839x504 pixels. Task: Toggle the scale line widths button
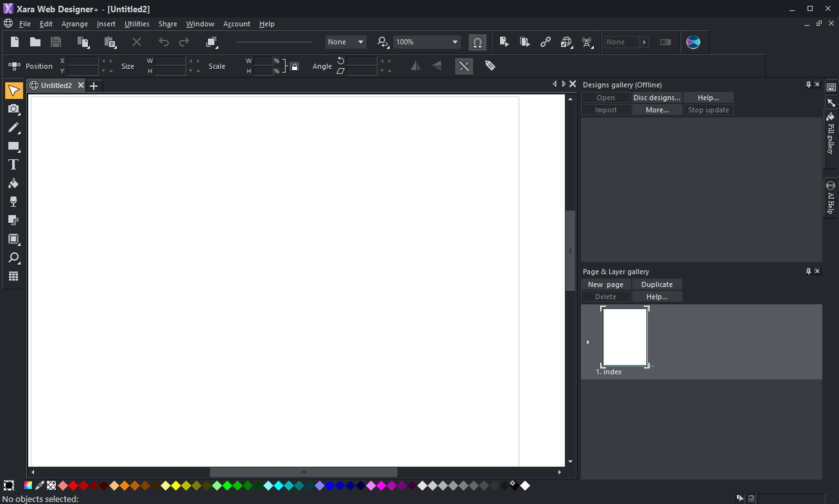tap(464, 66)
